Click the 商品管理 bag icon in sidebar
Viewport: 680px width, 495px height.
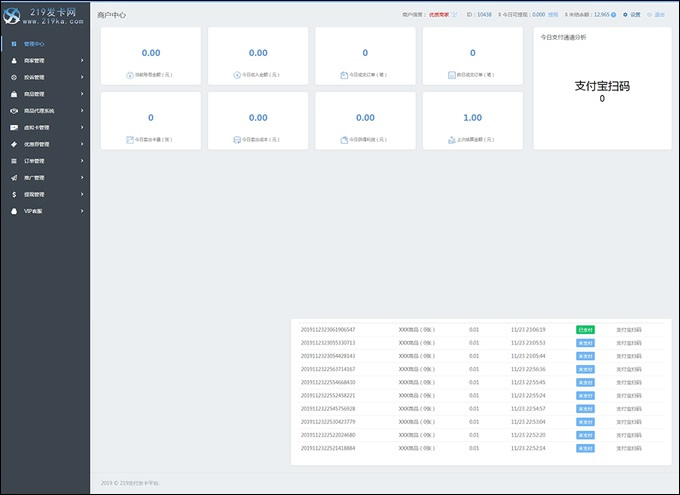click(13, 94)
